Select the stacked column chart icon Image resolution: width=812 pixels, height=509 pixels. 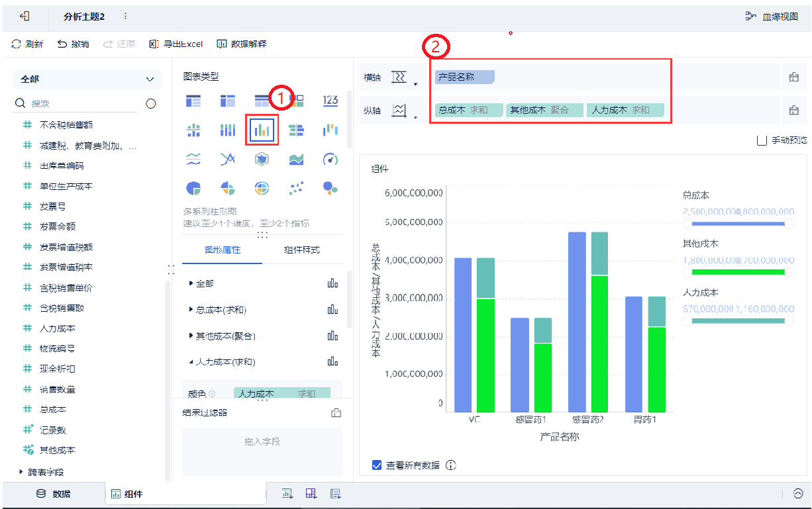point(227,130)
